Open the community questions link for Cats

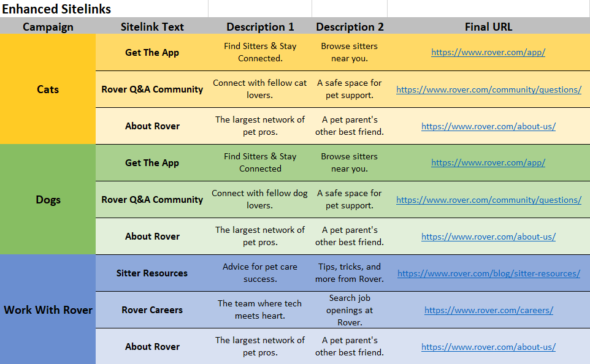click(488, 89)
